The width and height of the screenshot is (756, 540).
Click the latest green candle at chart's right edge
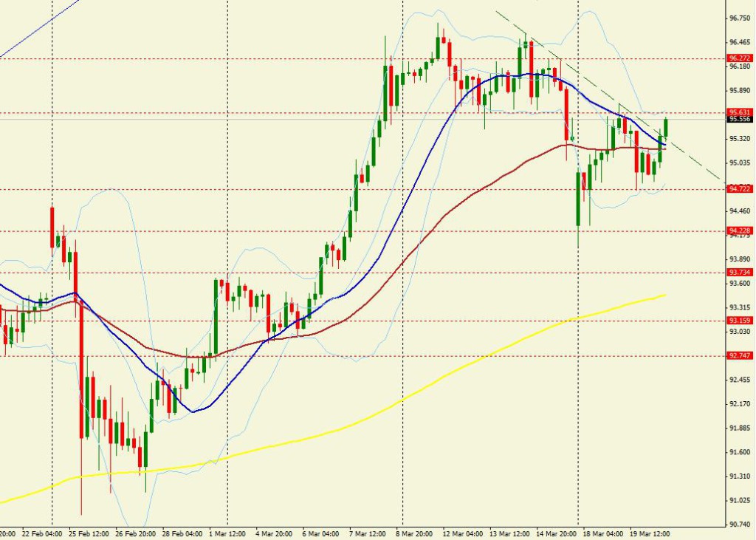coord(666,127)
